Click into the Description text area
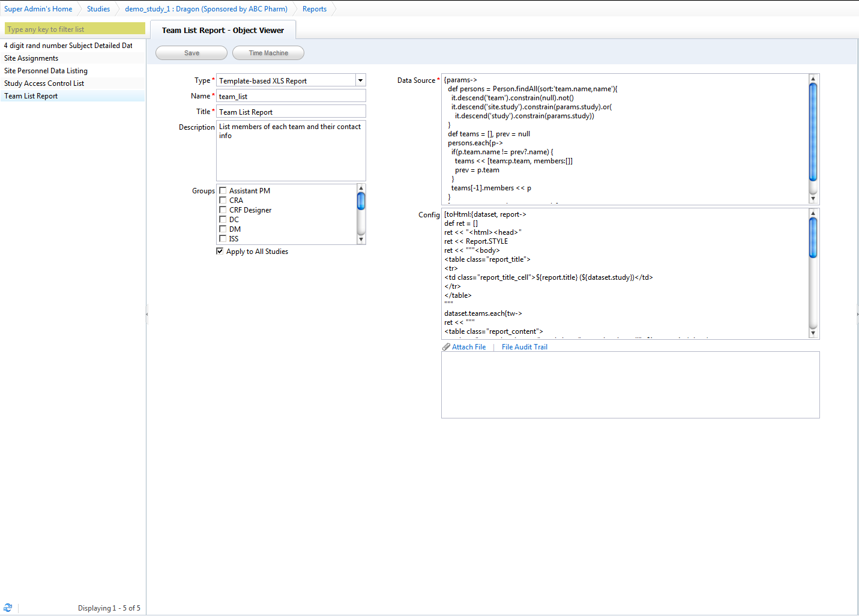The height and width of the screenshot is (616, 859). coord(291,151)
